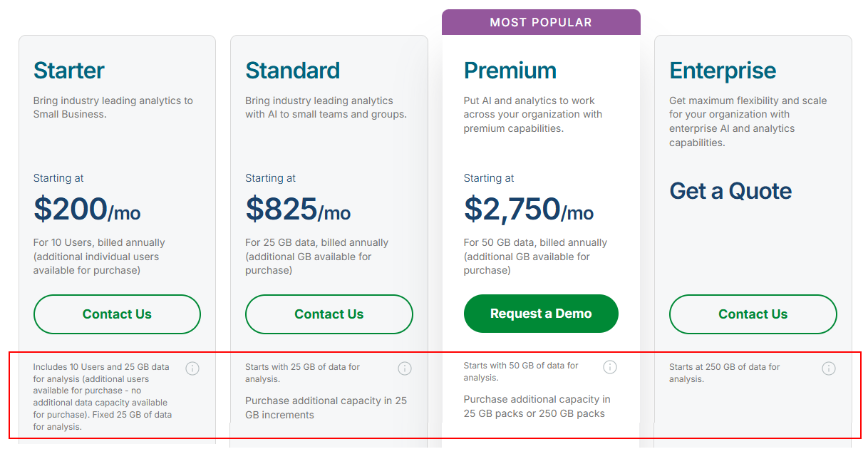Click the Standard plan title
This screenshot has width=868, height=454.
293,70
